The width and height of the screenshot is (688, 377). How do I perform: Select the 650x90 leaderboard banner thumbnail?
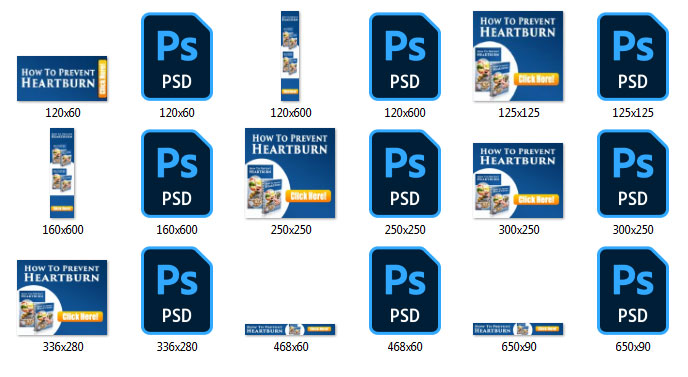click(518, 329)
